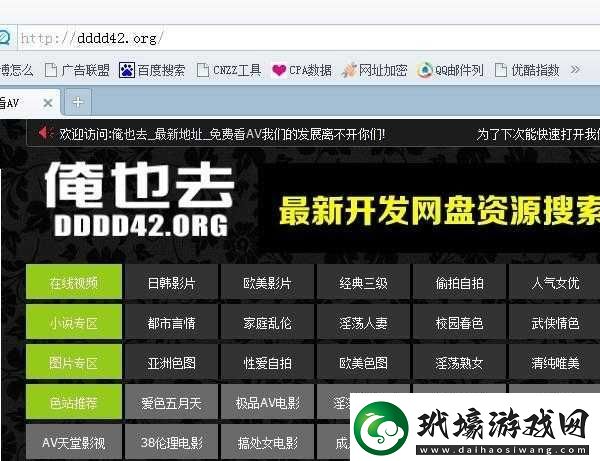Click the page icon beside 优酷指数
600x461 pixels.
(501, 70)
